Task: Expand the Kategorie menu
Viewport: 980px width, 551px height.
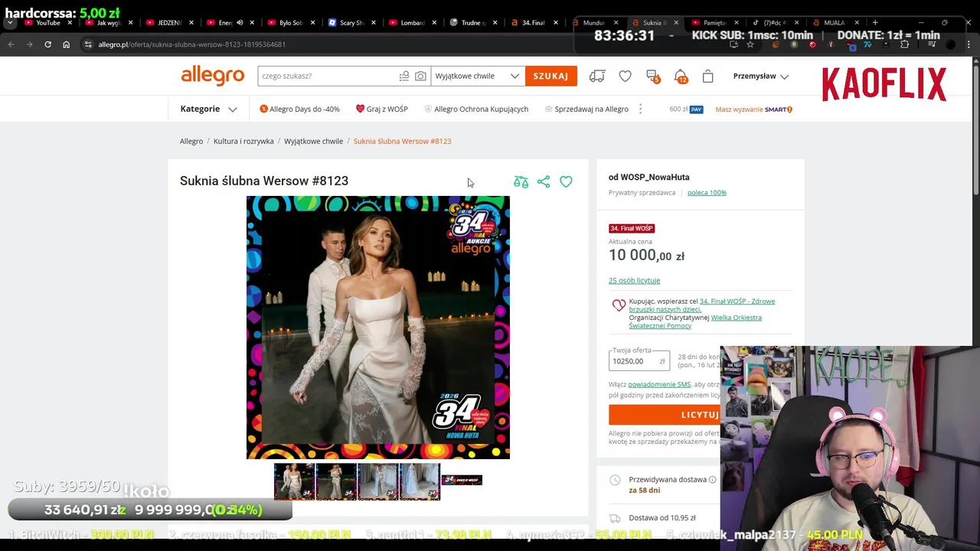Action: point(208,109)
